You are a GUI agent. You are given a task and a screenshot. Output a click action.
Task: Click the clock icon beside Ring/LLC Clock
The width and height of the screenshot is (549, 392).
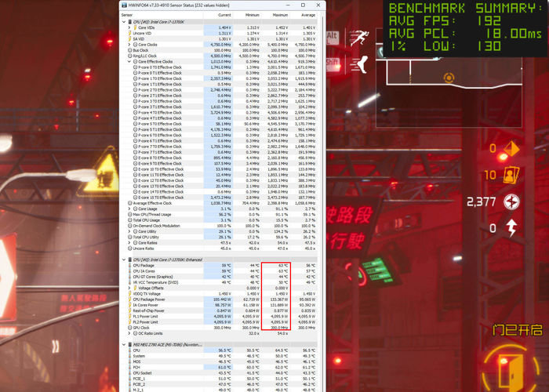(x=130, y=56)
